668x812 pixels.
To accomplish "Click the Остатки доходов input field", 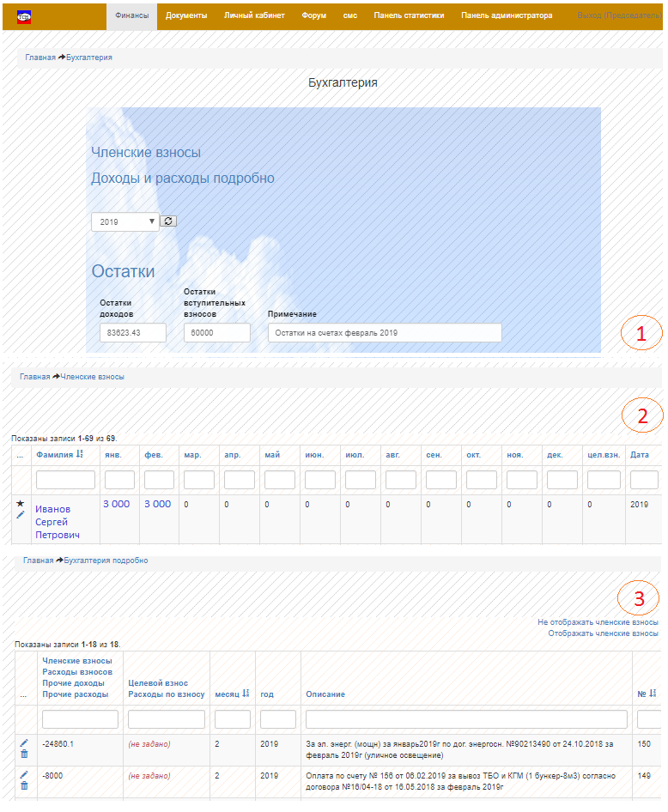I will point(133,332).
